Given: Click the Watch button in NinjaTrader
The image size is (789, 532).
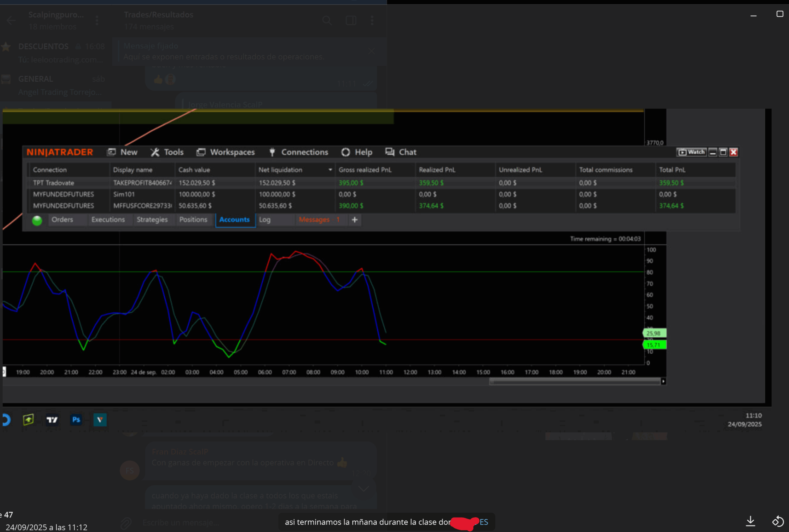Looking at the screenshot, I should pos(691,152).
